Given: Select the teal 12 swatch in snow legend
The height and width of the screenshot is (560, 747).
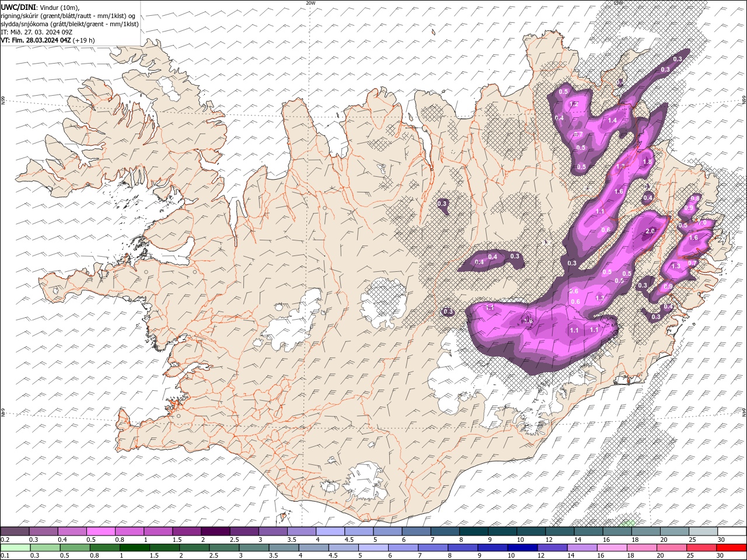Looking at the screenshot, I should (560, 531).
